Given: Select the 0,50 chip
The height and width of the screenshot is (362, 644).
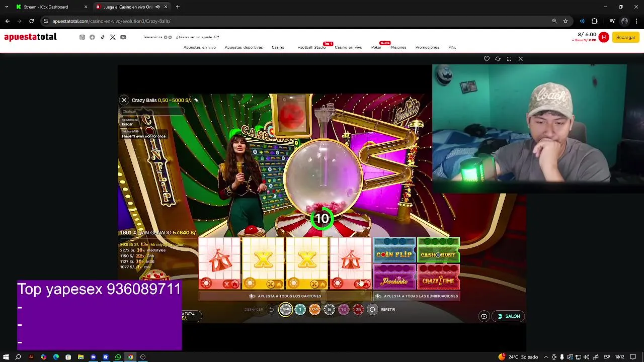Looking at the screenshot, I should 286,310.
